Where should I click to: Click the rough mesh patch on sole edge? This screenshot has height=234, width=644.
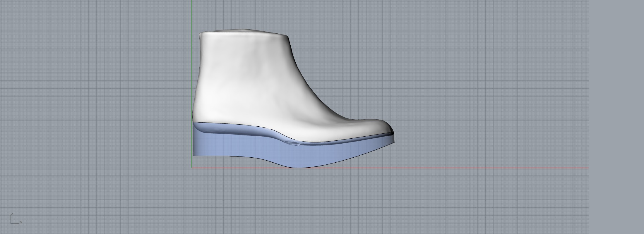(293, 143)
